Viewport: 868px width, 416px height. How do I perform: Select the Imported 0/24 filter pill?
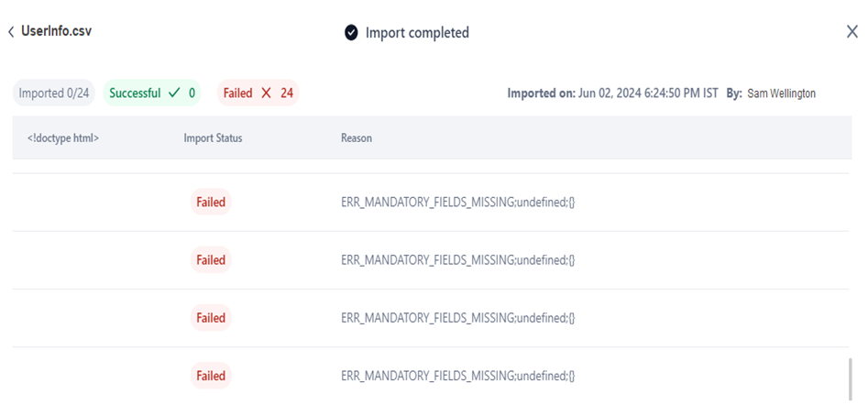click(x=53, y=93)
